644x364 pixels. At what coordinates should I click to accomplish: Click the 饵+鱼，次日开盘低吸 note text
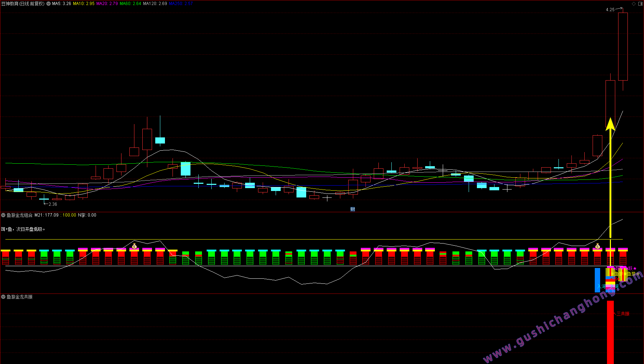tap(23, 229)
